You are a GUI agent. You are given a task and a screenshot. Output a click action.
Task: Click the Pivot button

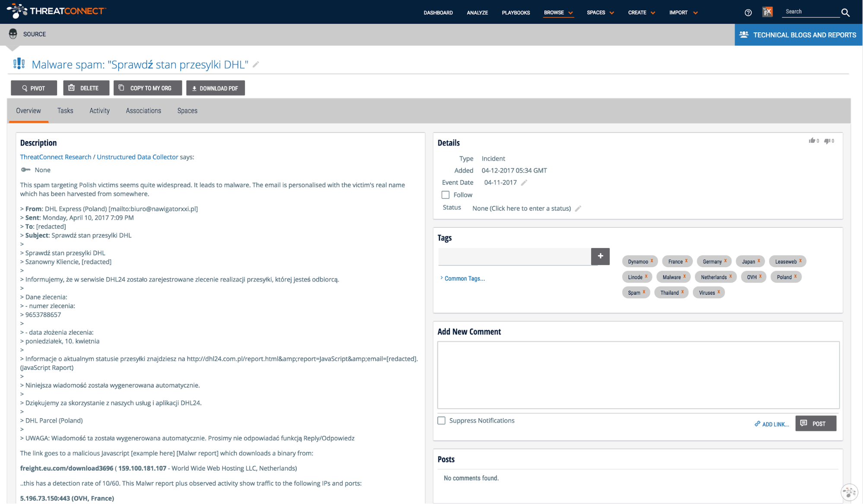coord(34,88)
